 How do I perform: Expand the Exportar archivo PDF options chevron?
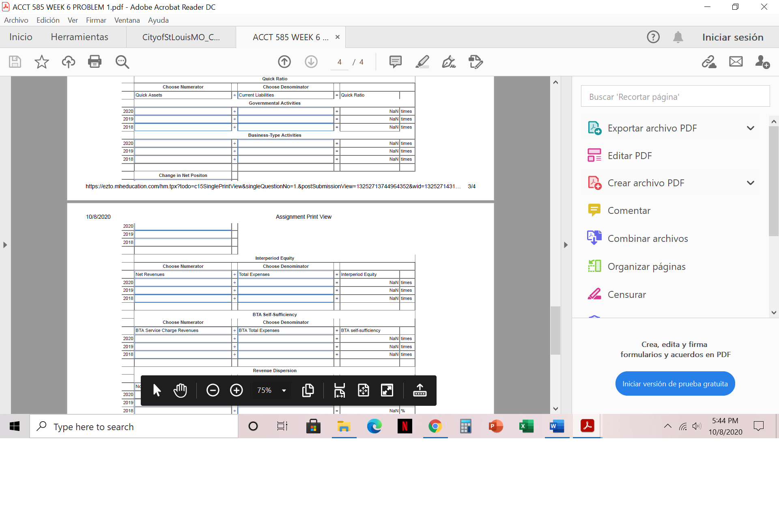[751, 128]
